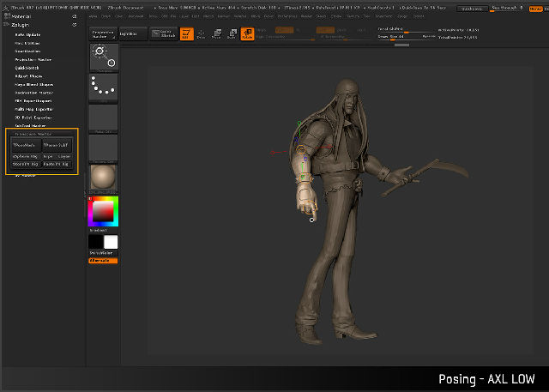Expand the QuickSketch plugin section
This screenshot has height=392, width=549.
[27, 68]
